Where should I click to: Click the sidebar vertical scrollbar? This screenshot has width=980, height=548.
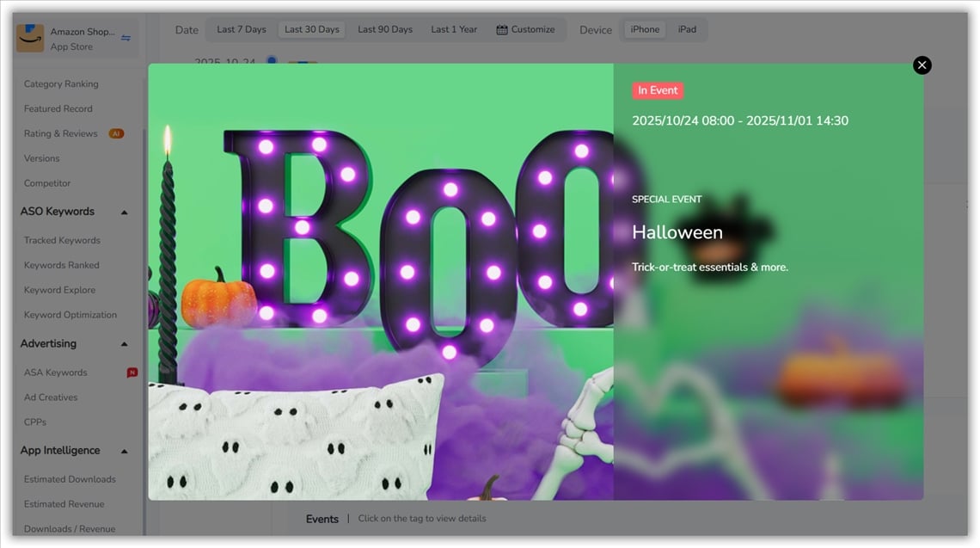tap(144, 258)
